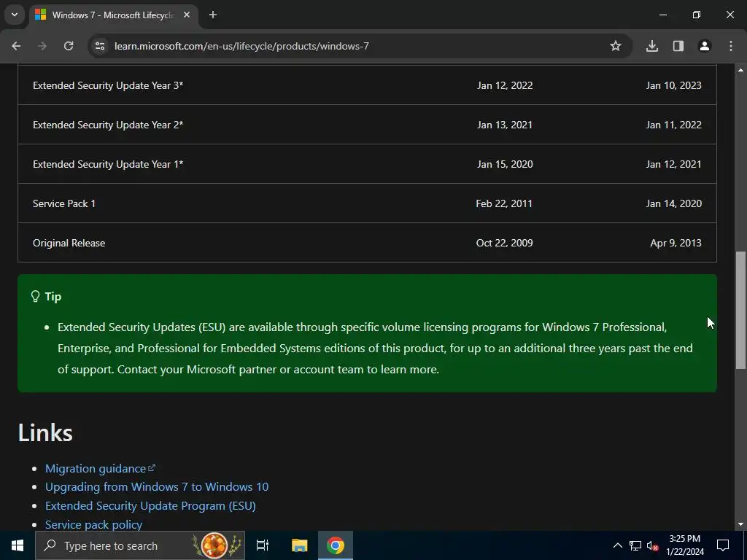The height and width of the screenshot is (560, 747).
Task: Click 'Extended Security Update Year 1*' row text
Action: 108,164
